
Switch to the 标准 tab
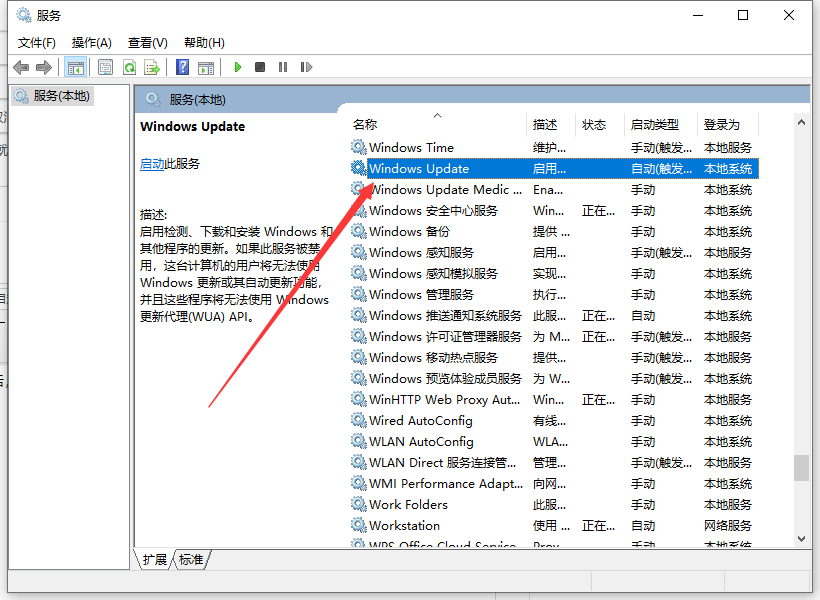[x=191, y=559]
